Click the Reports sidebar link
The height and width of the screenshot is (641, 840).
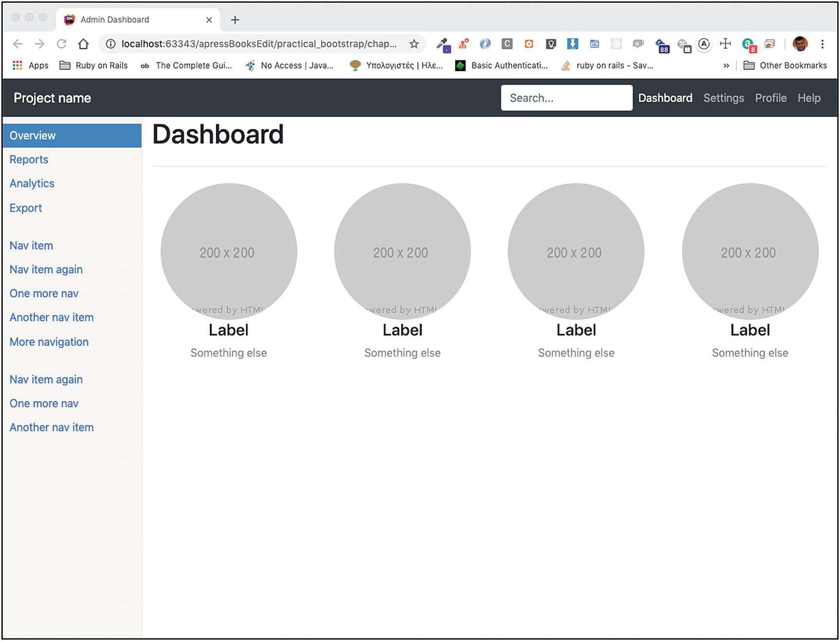click(x=29, y=160)
